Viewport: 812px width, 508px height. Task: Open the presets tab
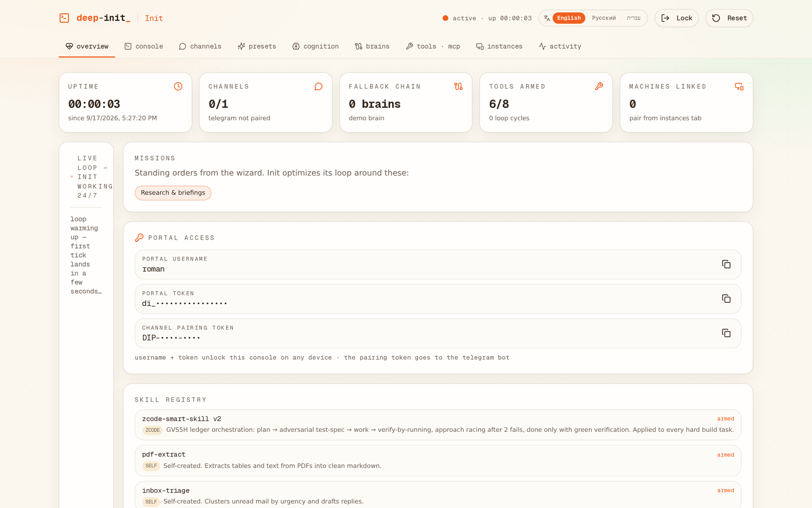coord(257,46)
